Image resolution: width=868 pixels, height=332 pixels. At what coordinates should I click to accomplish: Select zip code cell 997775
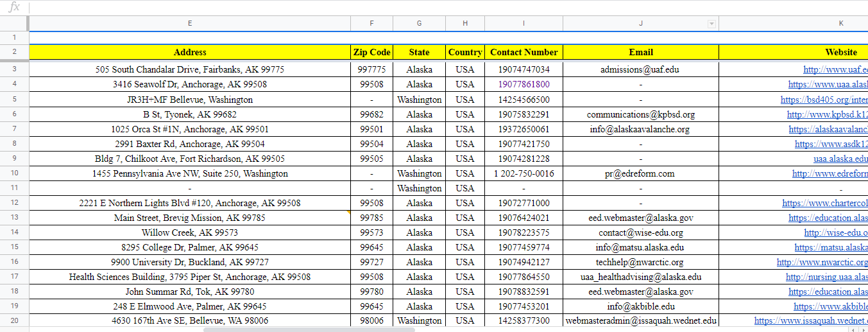(x=371, y=69)
